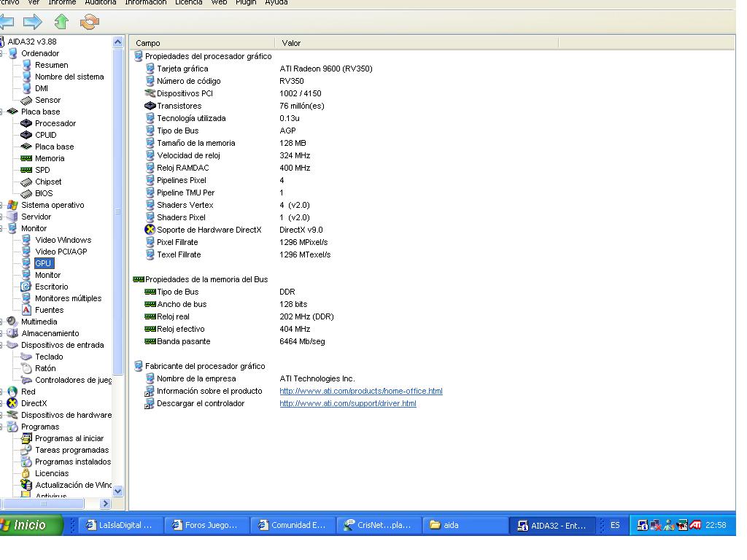Toggle expander beside Multimedia
747x560 pixels.
pos(1,322)
